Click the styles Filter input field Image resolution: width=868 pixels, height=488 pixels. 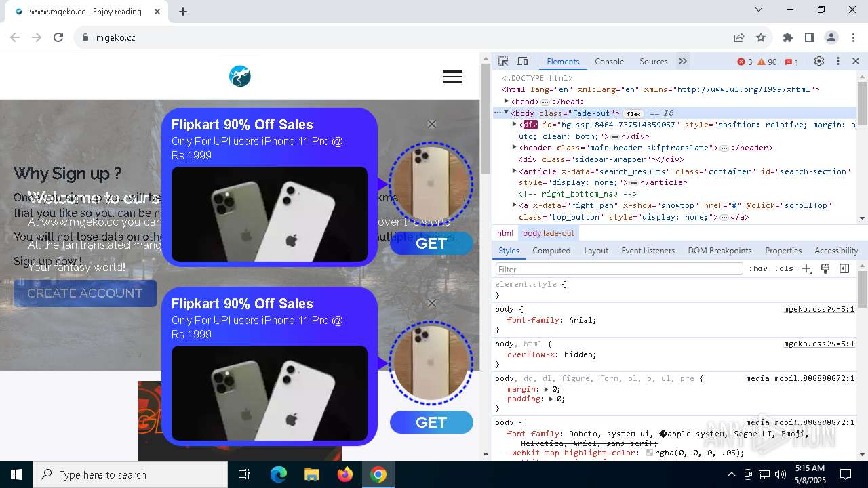tap(618, 269)
